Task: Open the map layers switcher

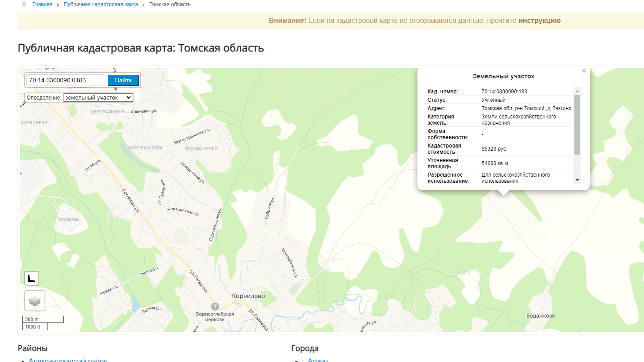Action: tap(35, 301)
